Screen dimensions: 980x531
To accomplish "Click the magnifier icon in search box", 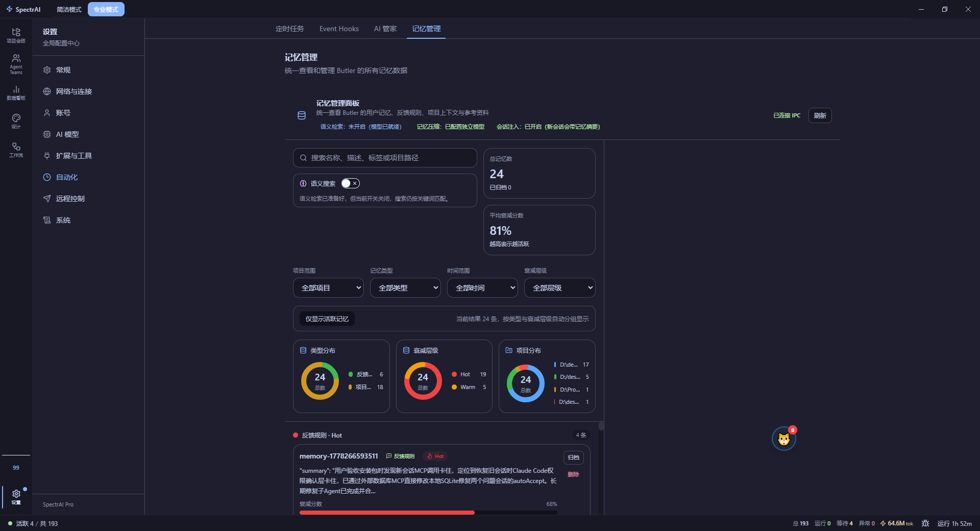I will tap(303, 158).
